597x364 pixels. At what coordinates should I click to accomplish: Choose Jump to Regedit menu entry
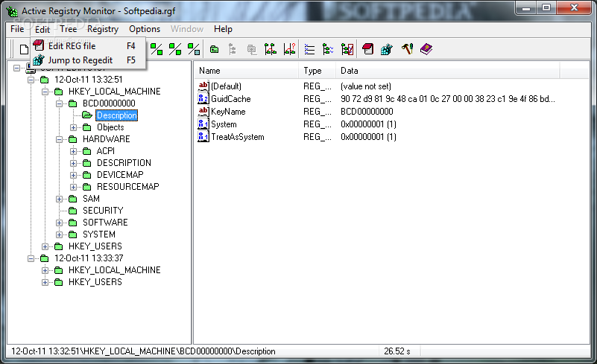(88, 60)
